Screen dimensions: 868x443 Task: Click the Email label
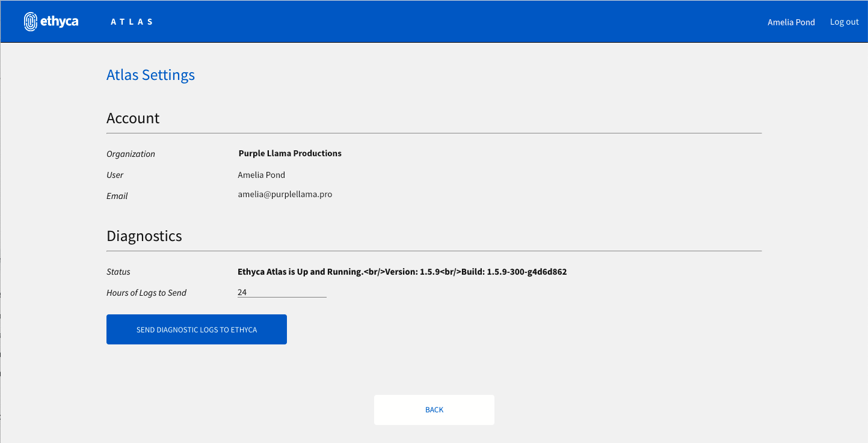pos(117,196)
